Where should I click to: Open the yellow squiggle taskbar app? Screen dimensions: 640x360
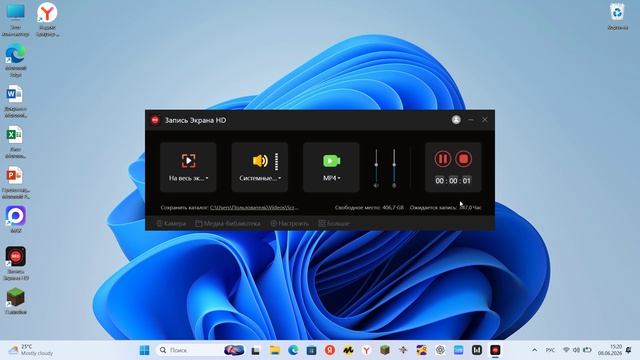348,350
